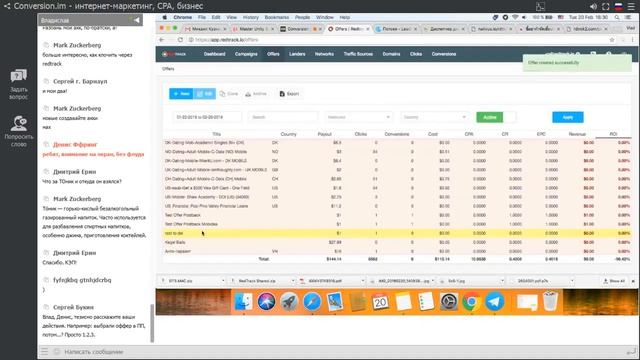Select the 'Test Offer Postback Mobidea' row

[x=397, y=224]
